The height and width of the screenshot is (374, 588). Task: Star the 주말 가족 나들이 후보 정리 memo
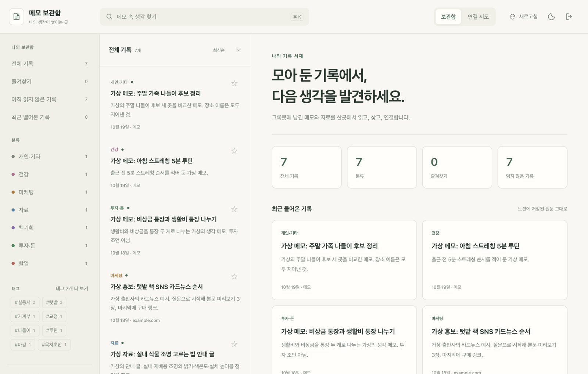coord(234,83)
